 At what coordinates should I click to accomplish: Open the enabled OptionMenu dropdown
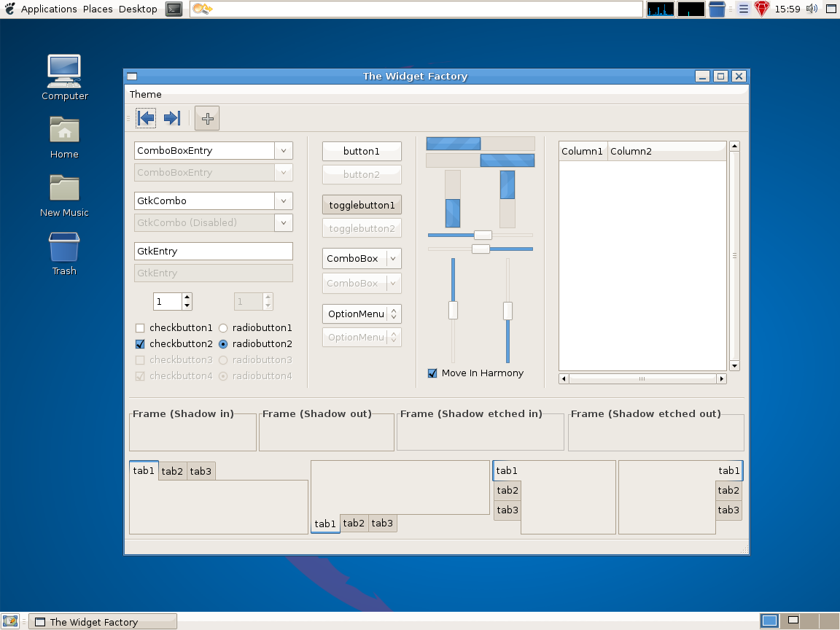362,314
